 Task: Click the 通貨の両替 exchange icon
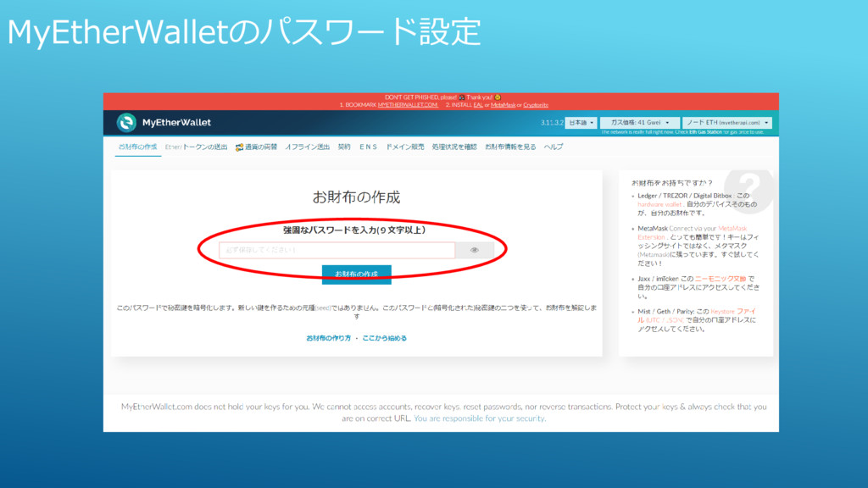click(239, 147)
